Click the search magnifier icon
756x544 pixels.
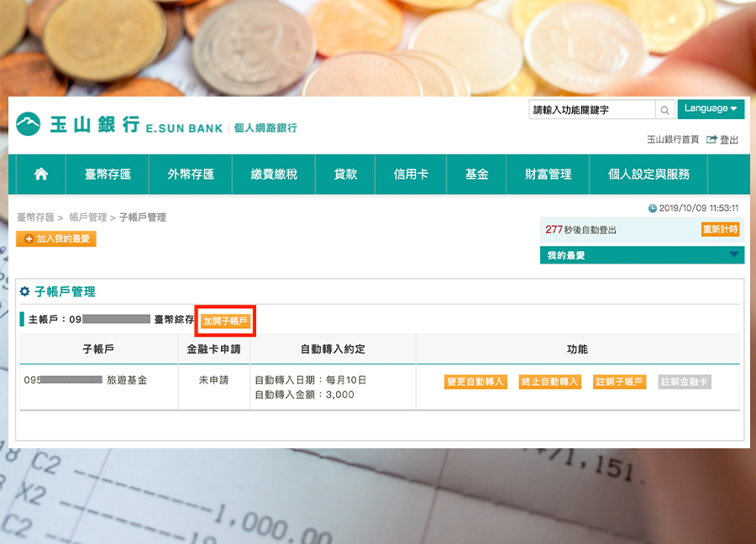664,109
